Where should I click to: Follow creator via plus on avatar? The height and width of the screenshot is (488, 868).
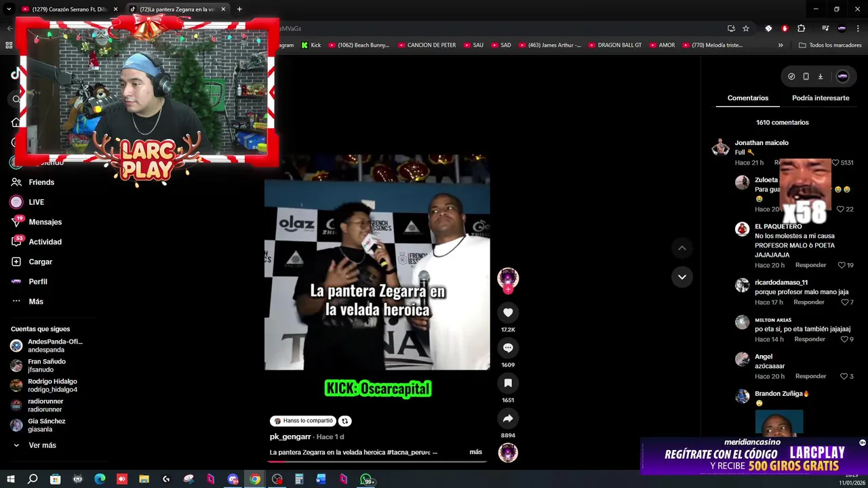tap(508, 289)
